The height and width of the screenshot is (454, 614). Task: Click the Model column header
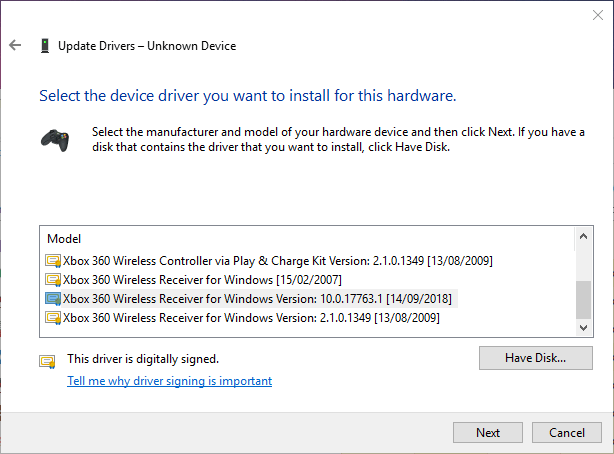point(64,239)
